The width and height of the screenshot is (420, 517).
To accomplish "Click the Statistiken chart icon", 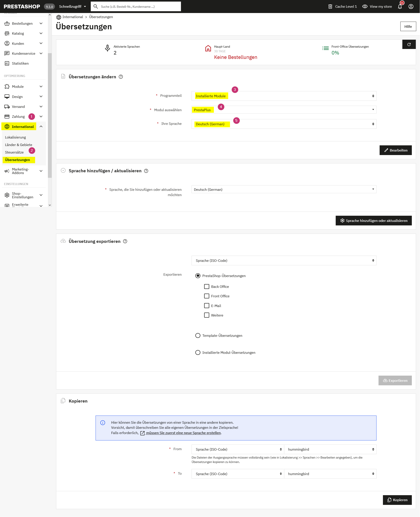I will [7, 63].
